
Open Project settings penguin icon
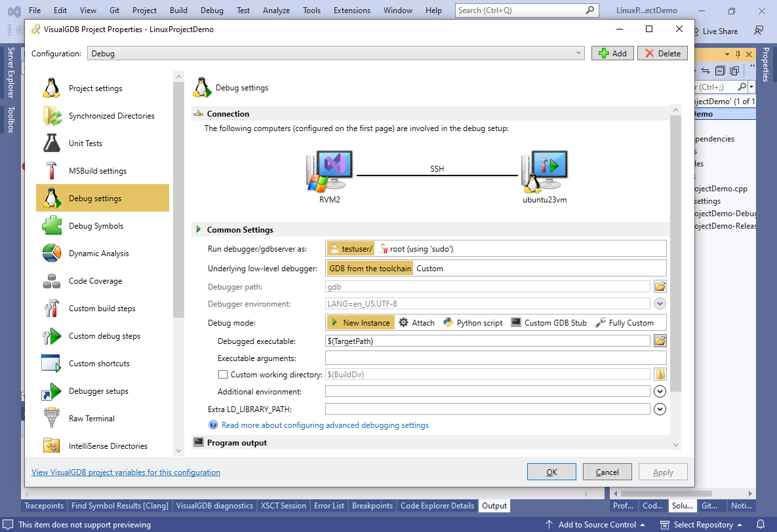pos(52,88)
